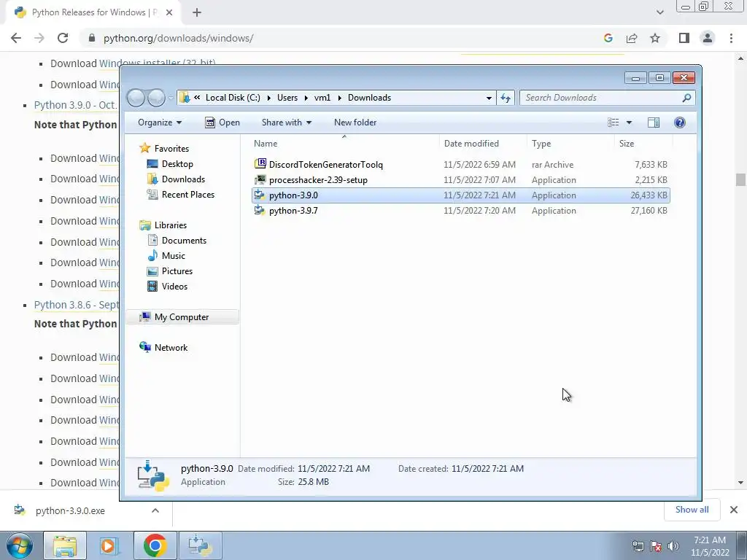Expand the address bar previous locations dropdown
The height and width of the screenshot is (560, 747).
pos(489,98)
